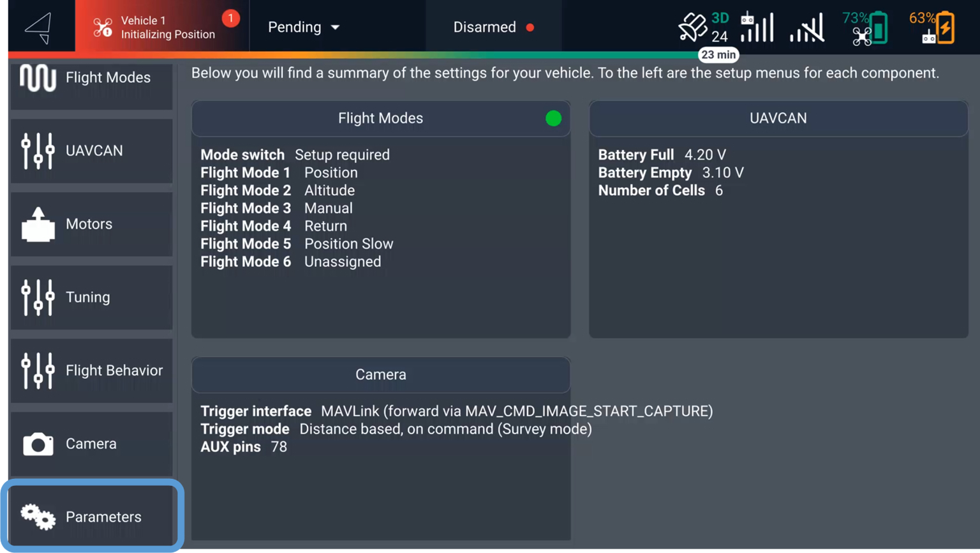The image size is (980, 553).
Task: Click the red notification badge showing 1
Action: pyautogui.click(x=230, y=19)
